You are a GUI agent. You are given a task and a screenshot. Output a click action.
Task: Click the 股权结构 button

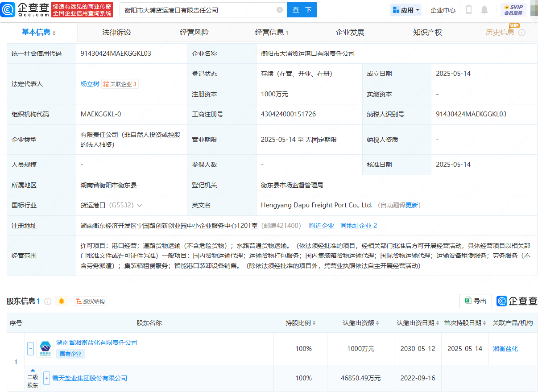click(x=91, y=301)
